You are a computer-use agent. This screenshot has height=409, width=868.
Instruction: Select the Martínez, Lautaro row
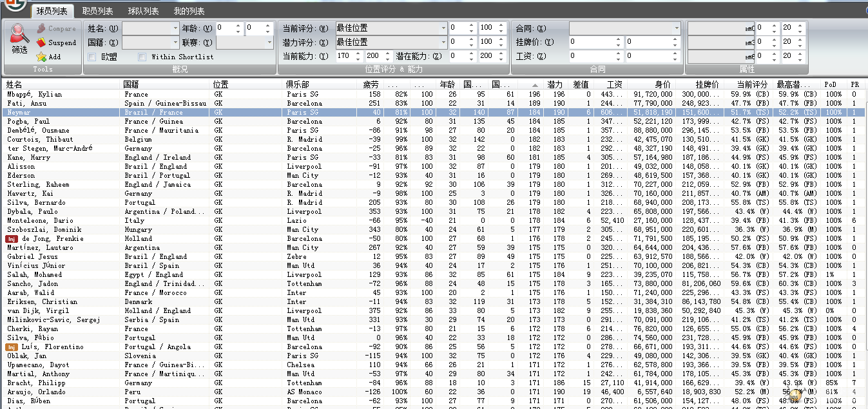[x=434, y=247]
